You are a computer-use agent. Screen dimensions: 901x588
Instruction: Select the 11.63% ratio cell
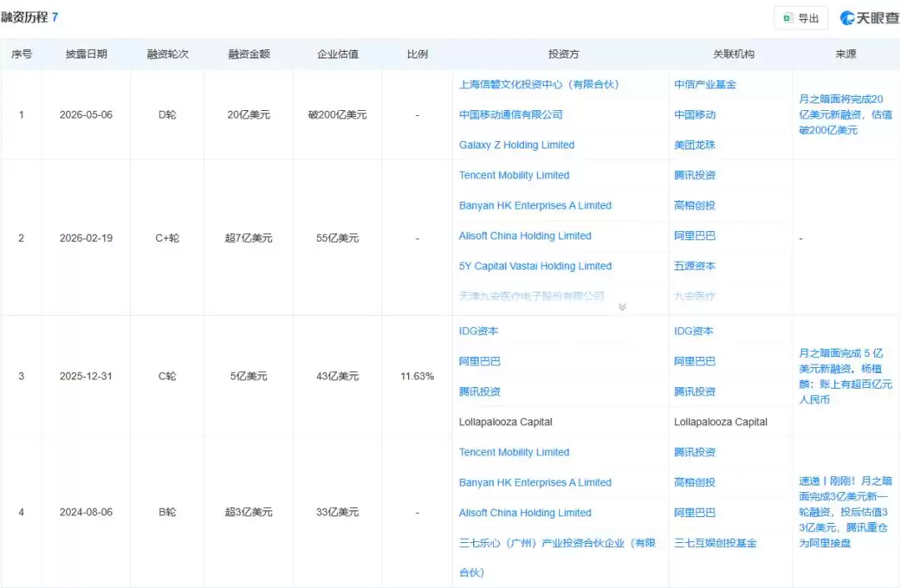coord(417,376)
